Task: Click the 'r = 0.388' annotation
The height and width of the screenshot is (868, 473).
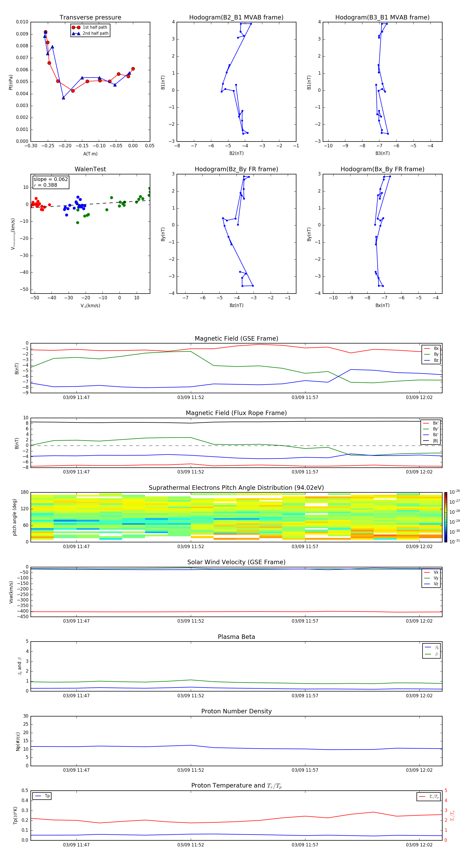Action: 45,185
